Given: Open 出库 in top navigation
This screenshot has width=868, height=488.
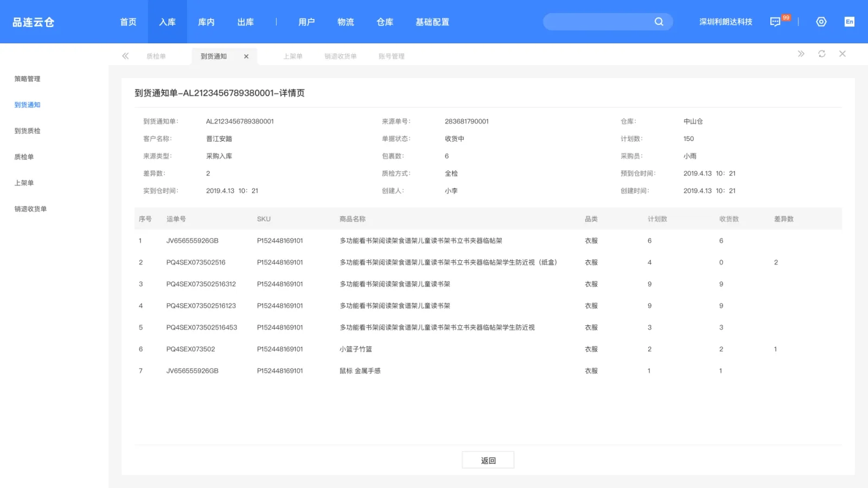Looking at the screenshot, I should click(x=246, y=22).
